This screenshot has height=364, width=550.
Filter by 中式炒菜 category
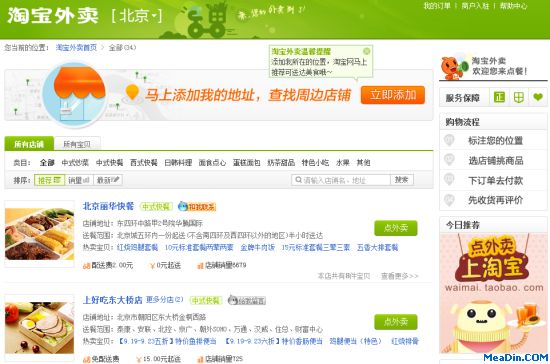click(x=75, y=162)
